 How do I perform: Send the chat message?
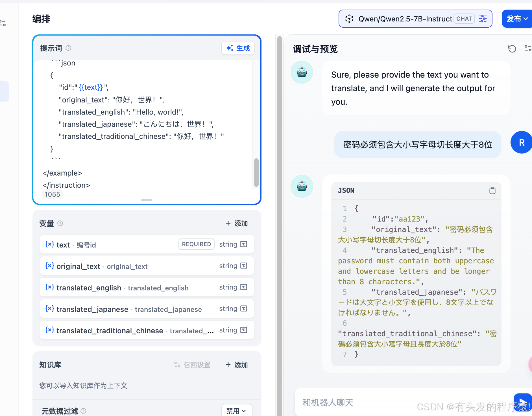(522, 402)
